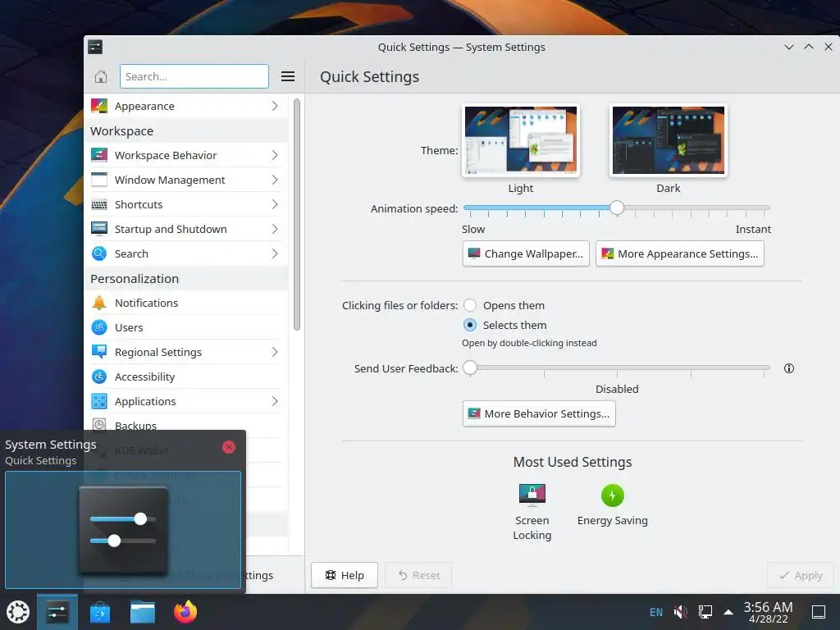Click the Reset button

(418, 575)
